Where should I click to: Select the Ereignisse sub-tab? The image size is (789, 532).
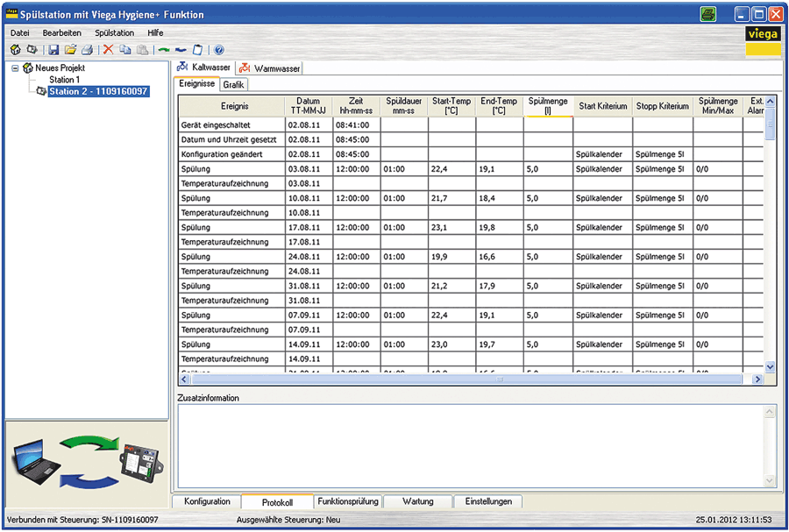pos(196,83)
